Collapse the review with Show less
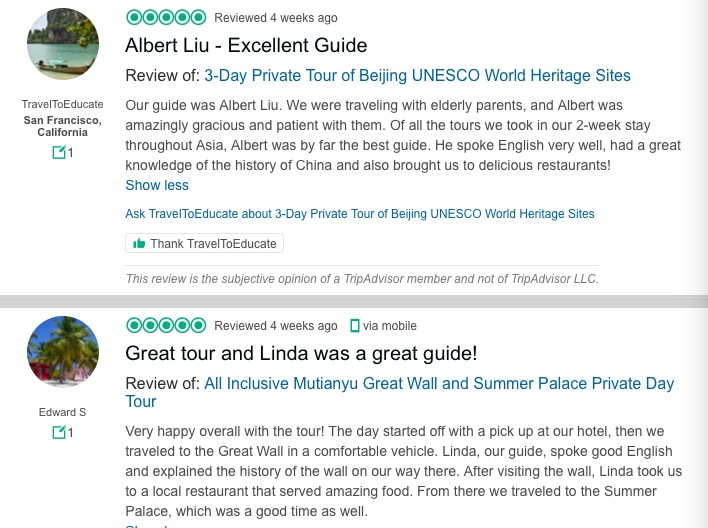The width and height of the screenshot is (708, 528). coord(157,185)
